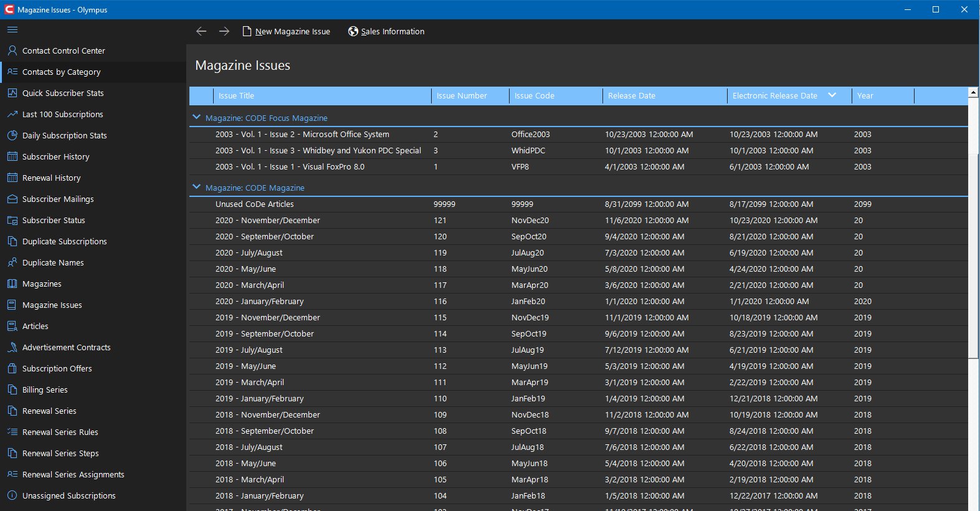Open Subscriber History in sidebar
This screenshot has height=511, width=980.
pyautogui.click(x=93, y=156)
